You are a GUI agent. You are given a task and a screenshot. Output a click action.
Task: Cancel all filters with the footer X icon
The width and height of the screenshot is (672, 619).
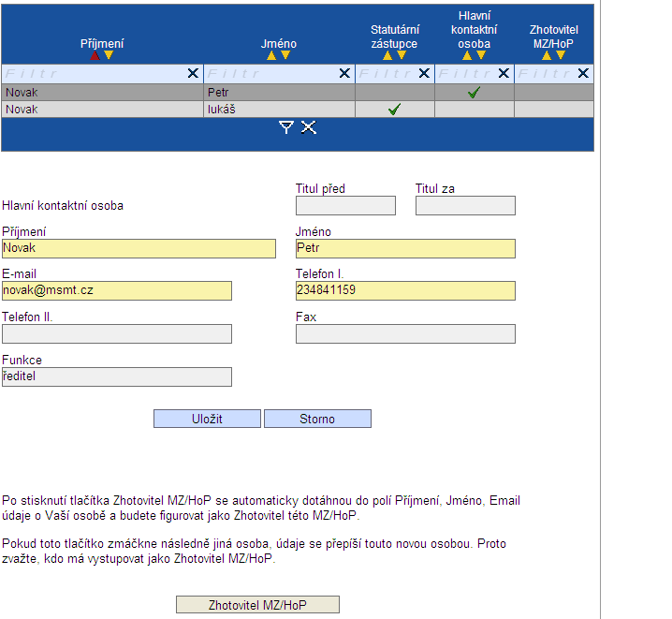(309, 127)
